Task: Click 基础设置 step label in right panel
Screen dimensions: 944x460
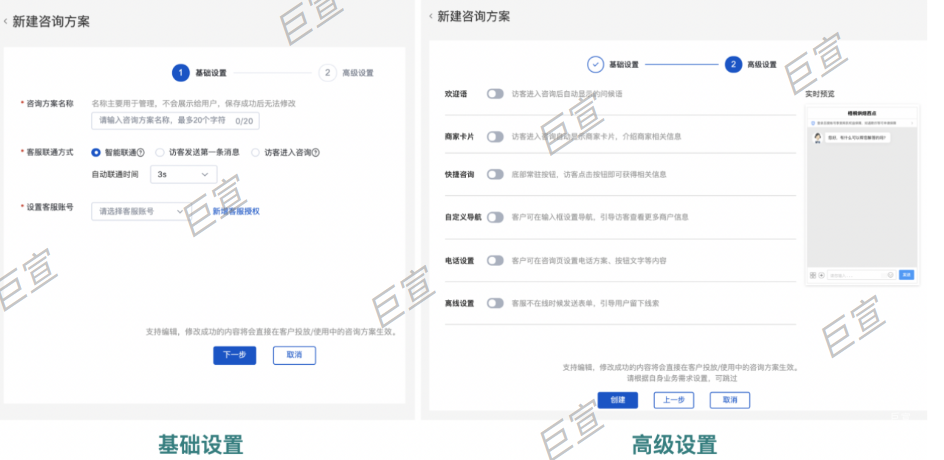Action: tap(624, 65)
